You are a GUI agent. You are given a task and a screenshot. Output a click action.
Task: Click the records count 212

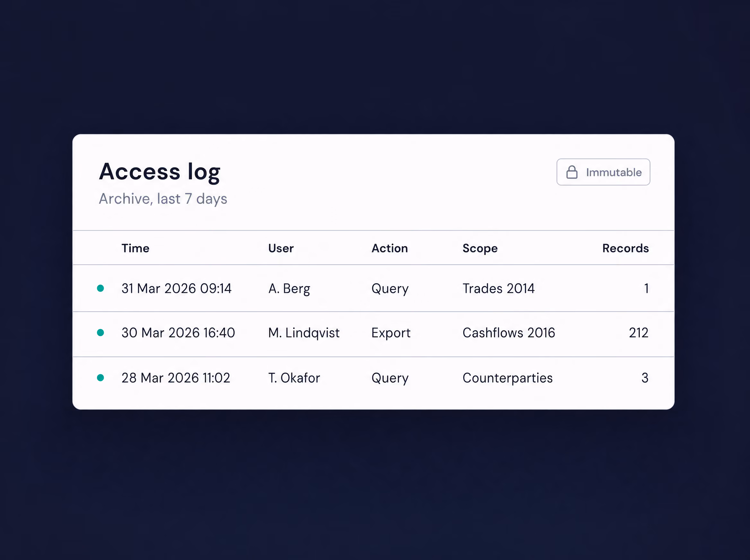point(639,333)
